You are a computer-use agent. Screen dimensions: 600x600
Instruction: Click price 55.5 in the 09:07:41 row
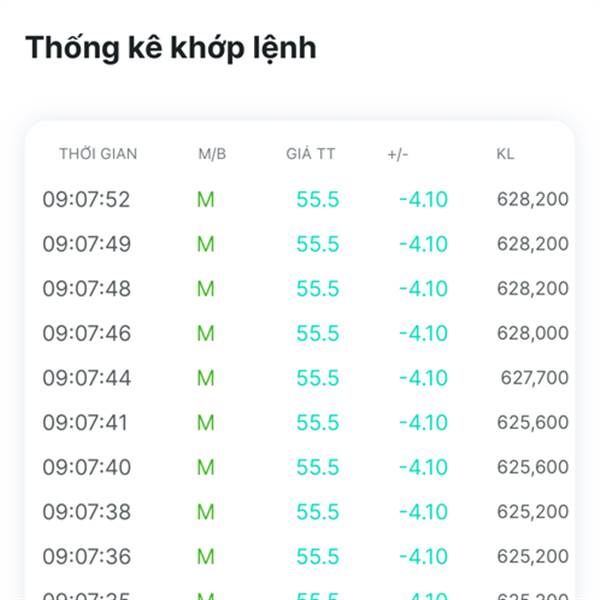(317, 423)
